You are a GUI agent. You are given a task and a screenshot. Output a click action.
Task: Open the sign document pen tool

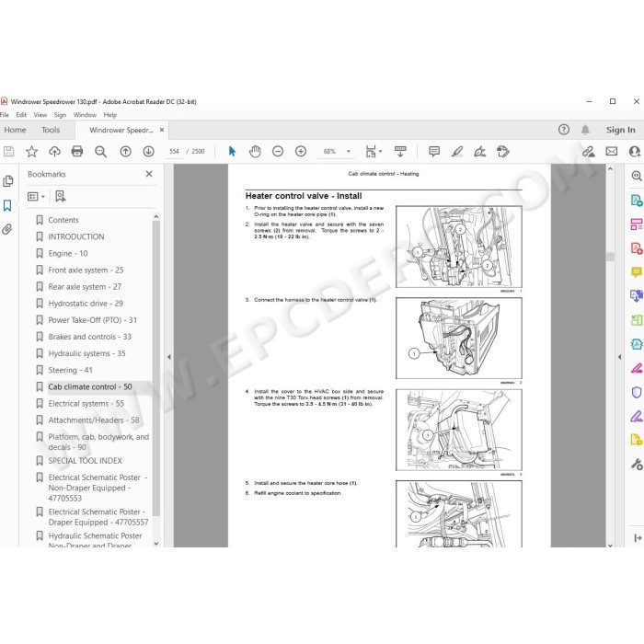pos(479,152)
